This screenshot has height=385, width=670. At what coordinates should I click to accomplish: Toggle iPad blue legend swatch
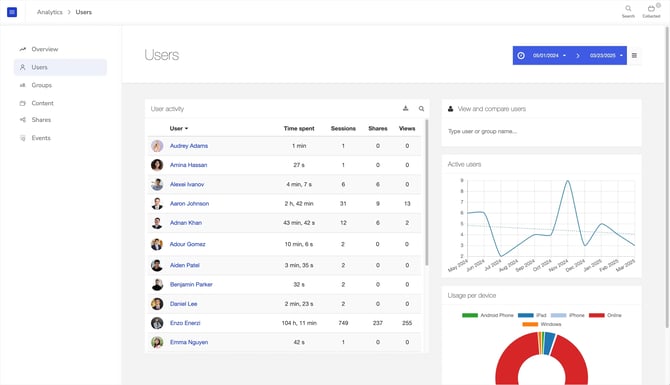click(x=526, y=315)
